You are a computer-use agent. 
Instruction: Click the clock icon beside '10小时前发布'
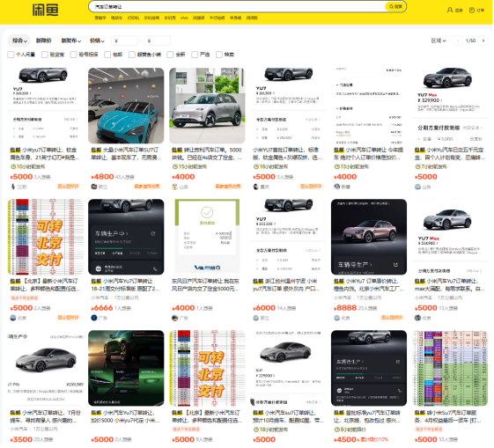coord(13,166)
